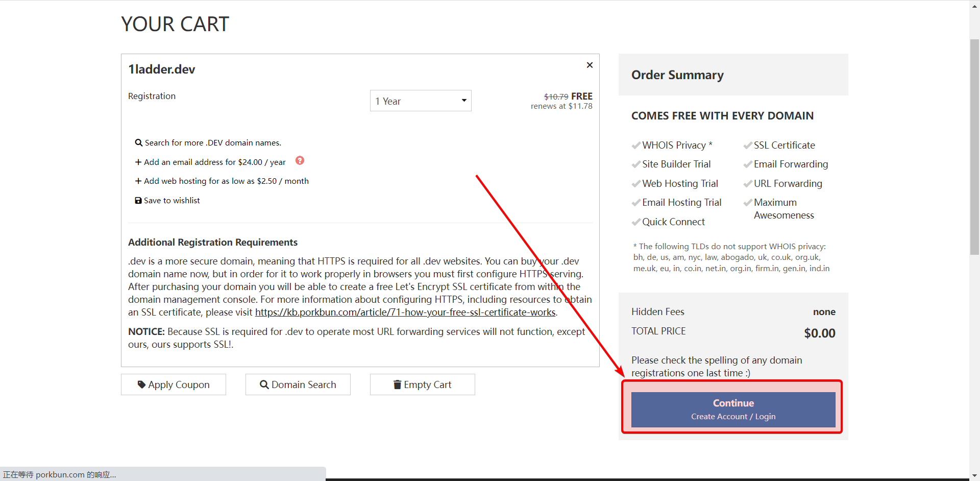This screenshot has width=980, height=481.
Task: Click the save bookmark icon for wishlist
Action: point(137,200)
